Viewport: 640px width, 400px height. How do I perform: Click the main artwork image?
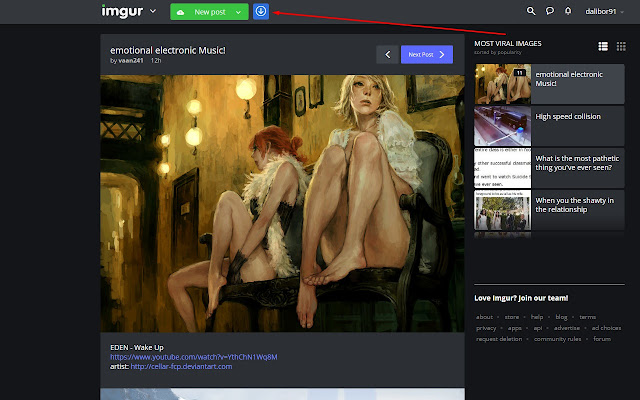click(282, 203)
